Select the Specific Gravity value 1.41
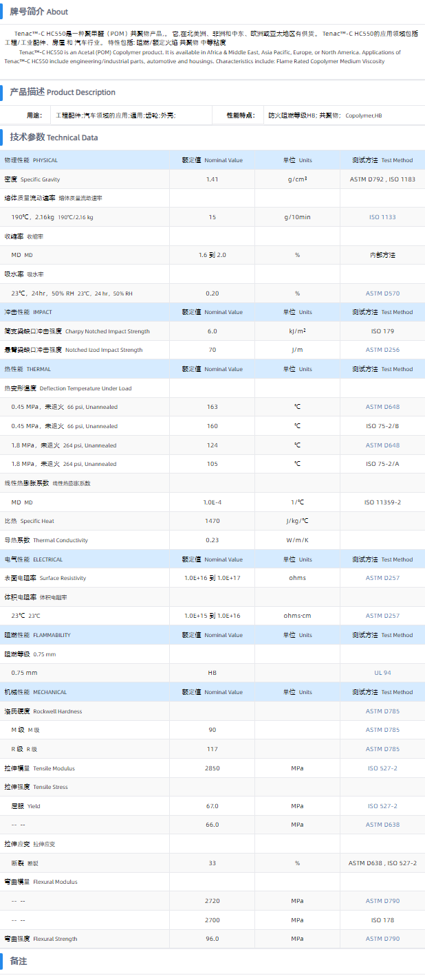 (x=212, y=179)
